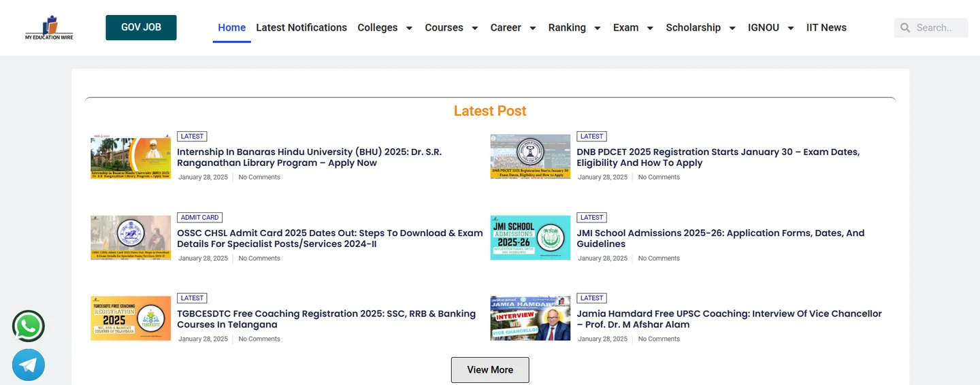This screenshot has width=980, height=385.
Task: Open OSSC CHSL Admit Card 2025 article
Action: [x=330, y=238]
